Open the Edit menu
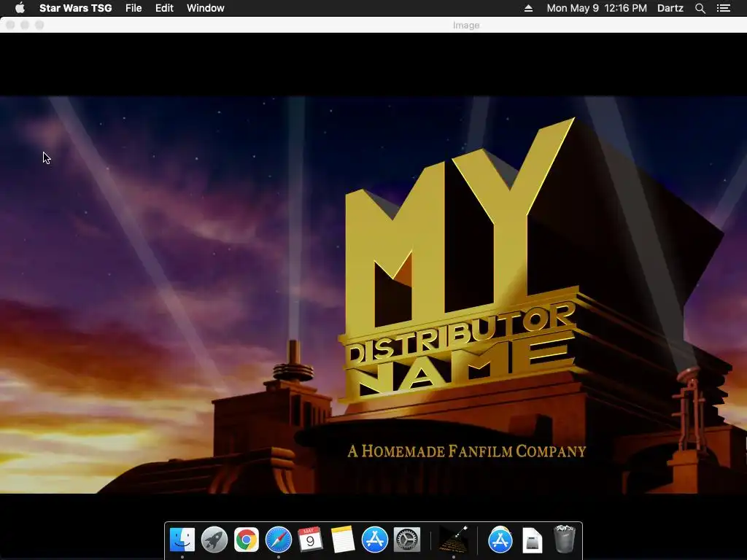The width and height of the screenshot is (747, 560). [164, 8]
